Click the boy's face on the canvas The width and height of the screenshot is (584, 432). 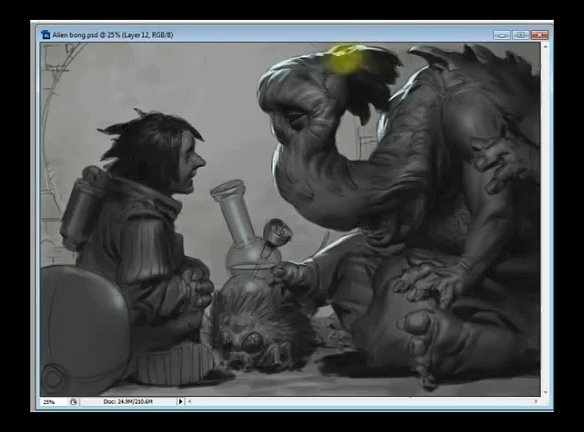pos(192,169)
